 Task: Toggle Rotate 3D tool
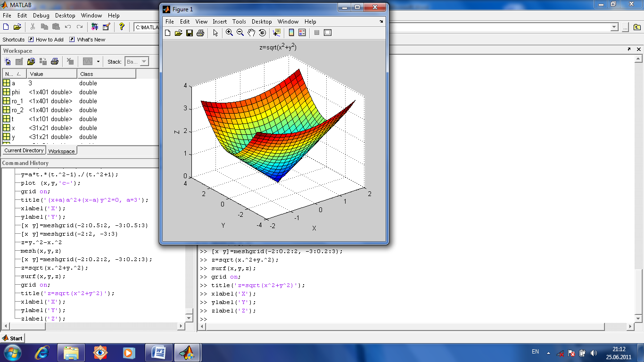click(263, 33)
